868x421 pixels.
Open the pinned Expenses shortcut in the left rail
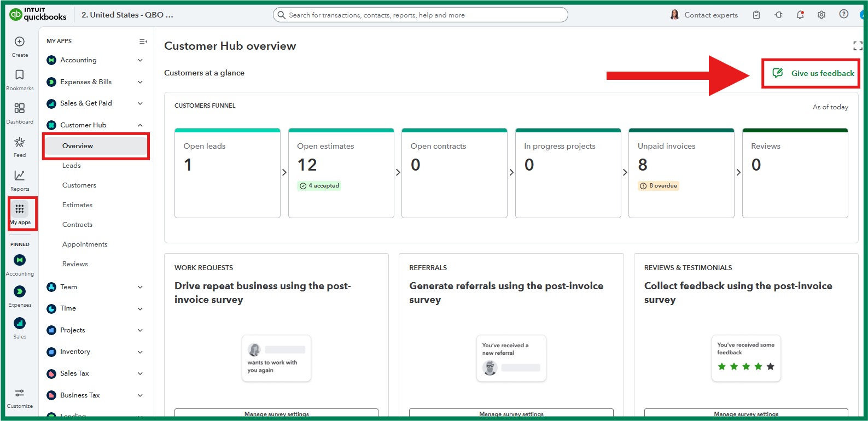coord(20,296)
